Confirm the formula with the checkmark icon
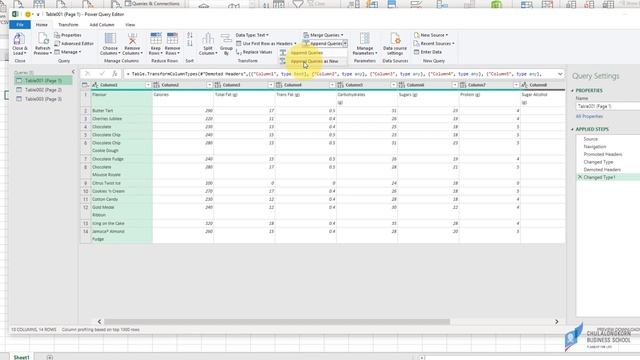The width and height of the screenshot is (640, 360). click(x=102, y=74)
